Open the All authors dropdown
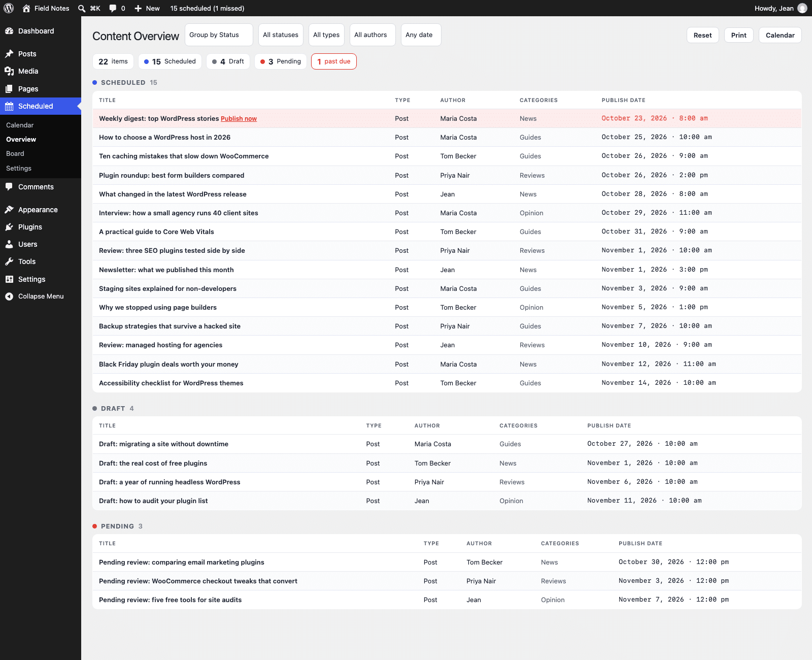 373,35
